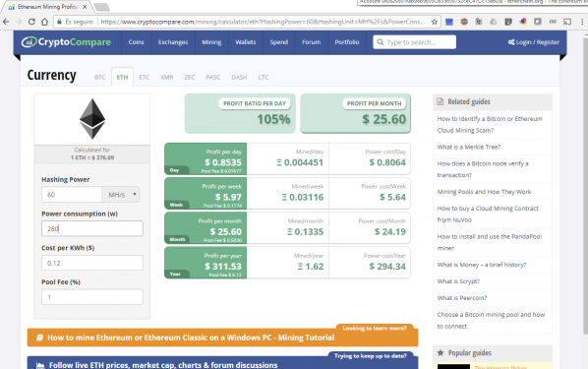Select the BTC currency tab
Image resolution: width=588 pixels, height=369 pixels.
coord(99,78)
